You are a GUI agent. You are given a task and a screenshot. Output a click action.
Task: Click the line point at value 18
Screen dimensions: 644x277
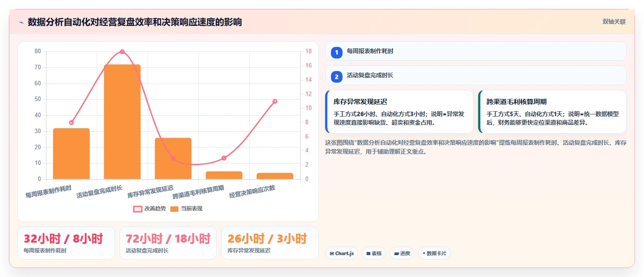122,52
